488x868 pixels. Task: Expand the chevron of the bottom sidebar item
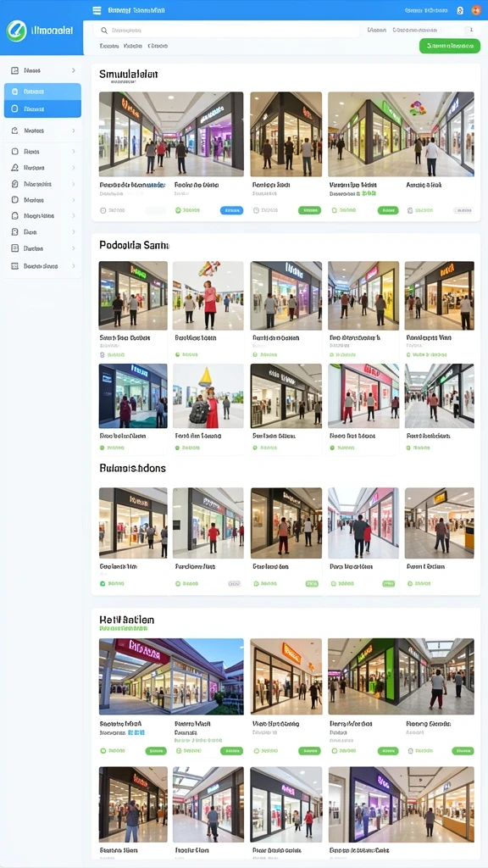[x=74, y=265]
